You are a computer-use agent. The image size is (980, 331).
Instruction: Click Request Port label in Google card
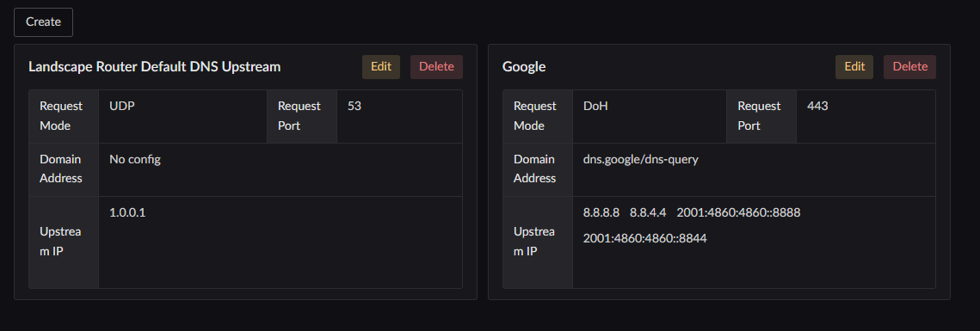[759, 116]
